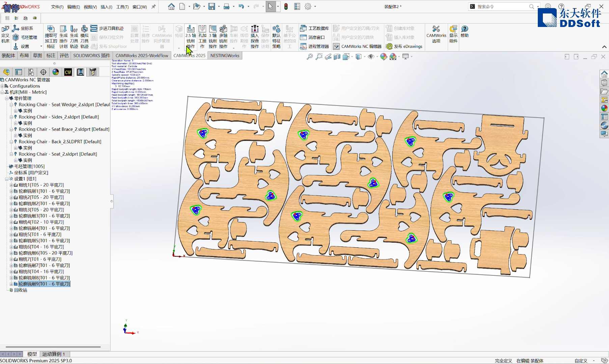Viewport: 609px width, 364px height.
Task: Open Appearances tab in right task pane
Action: [604, 108]
